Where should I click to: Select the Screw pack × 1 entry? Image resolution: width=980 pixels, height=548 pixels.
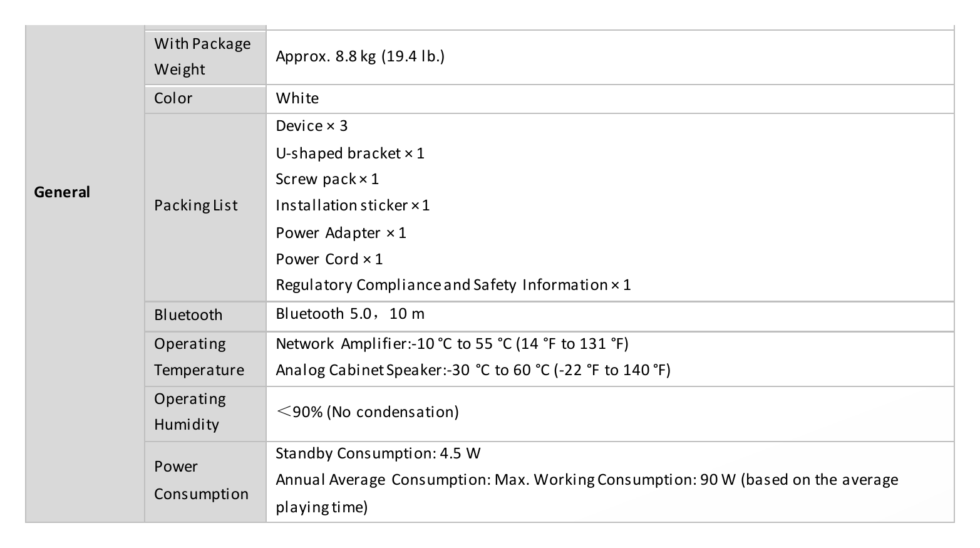[x=328, y=179]
